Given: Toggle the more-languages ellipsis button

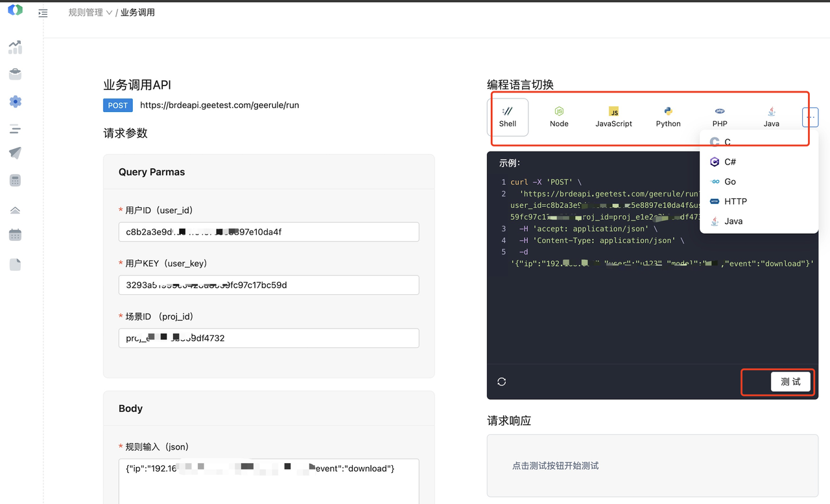Looking at the screenshot, I should (x=810, y=117).
